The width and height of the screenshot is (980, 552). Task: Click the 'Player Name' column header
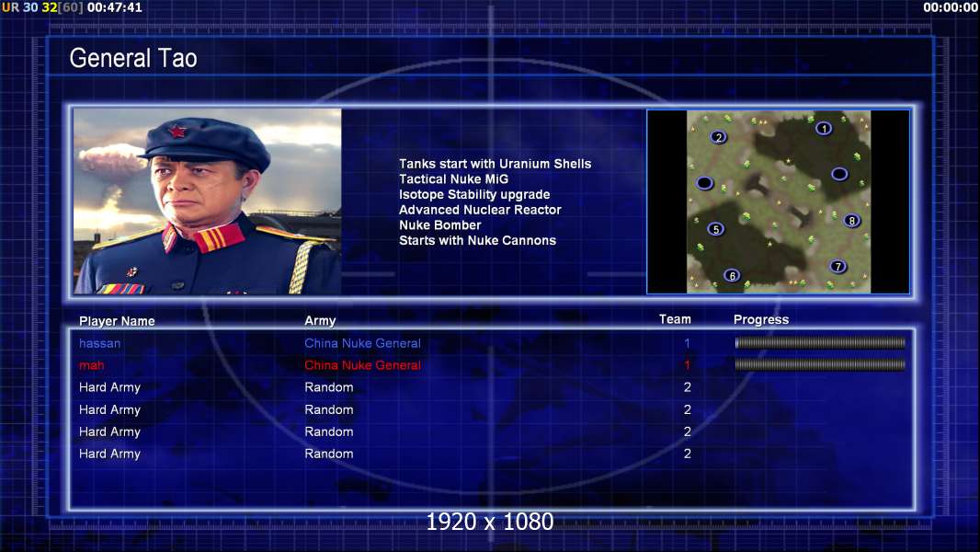[x=117, y=321]
